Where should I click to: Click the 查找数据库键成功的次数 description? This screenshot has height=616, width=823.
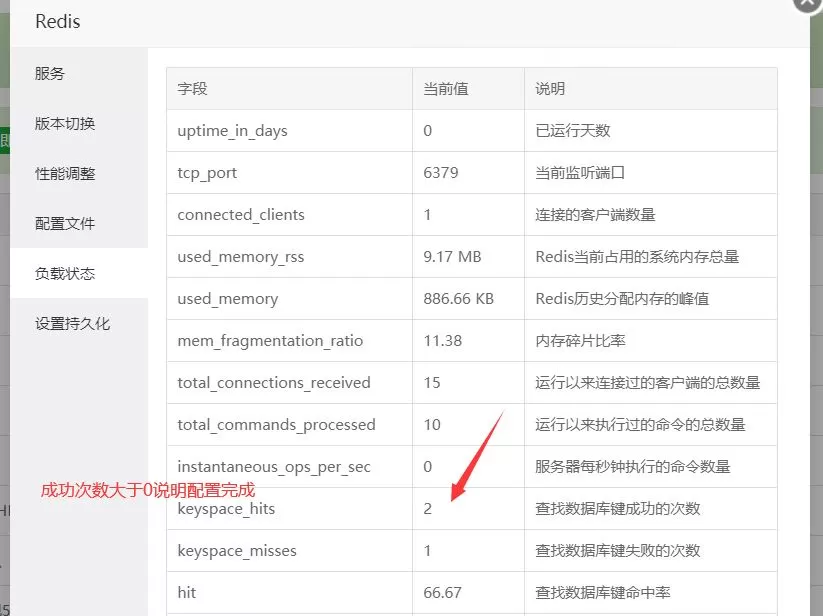[x=618, y=508]
